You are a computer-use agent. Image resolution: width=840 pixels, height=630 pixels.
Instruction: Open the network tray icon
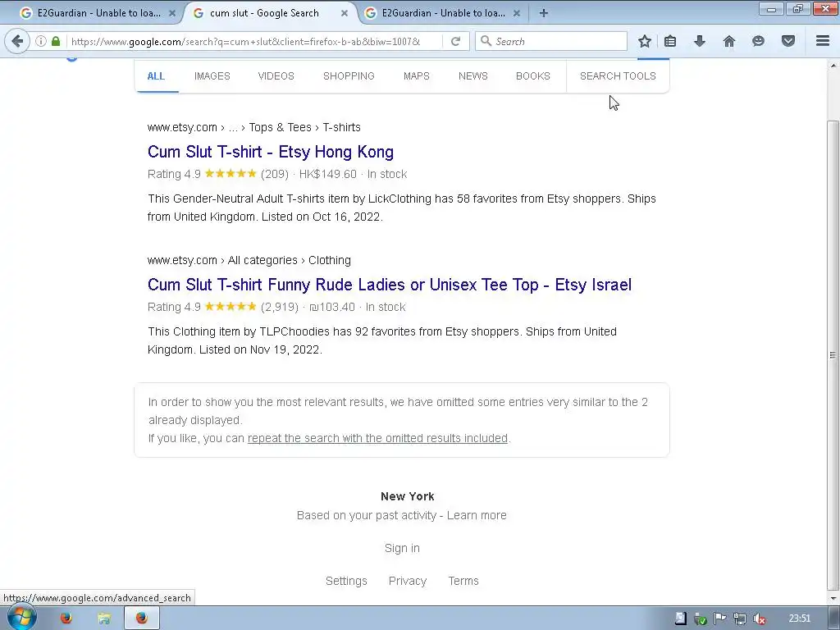[x=740, y=619]
